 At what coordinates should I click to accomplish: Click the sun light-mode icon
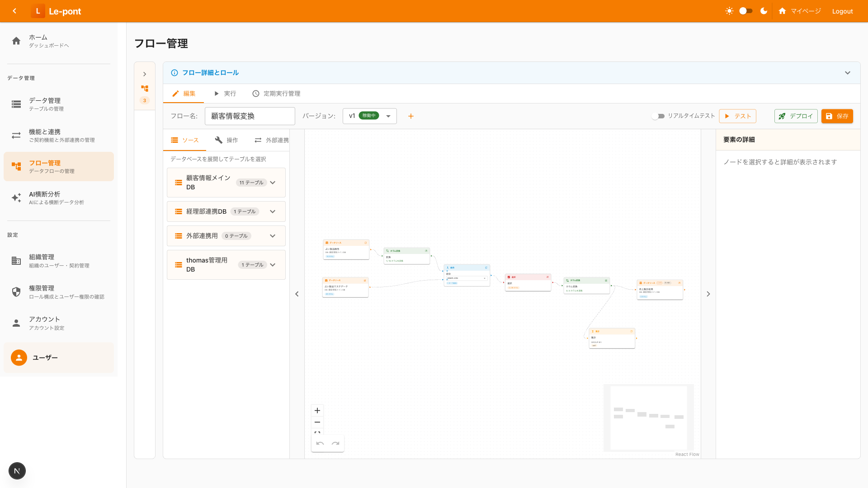pyautogui.click(x=729, y=11)
